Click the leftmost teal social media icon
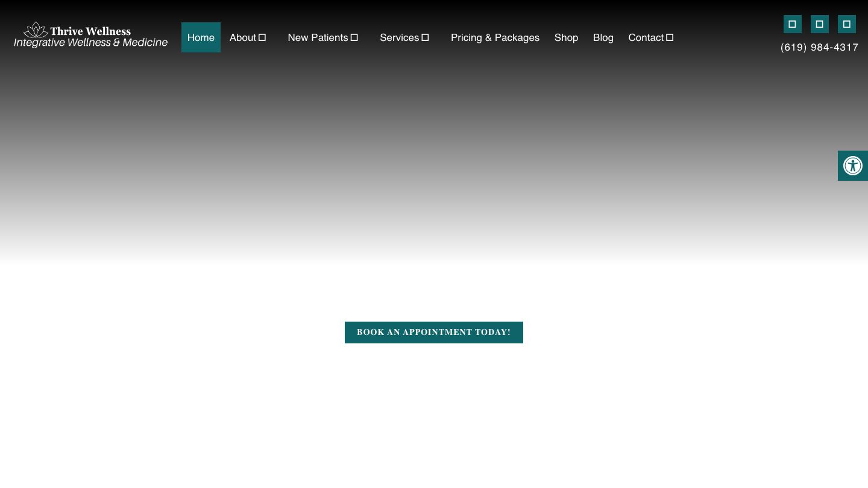 (x=792, y=24)
